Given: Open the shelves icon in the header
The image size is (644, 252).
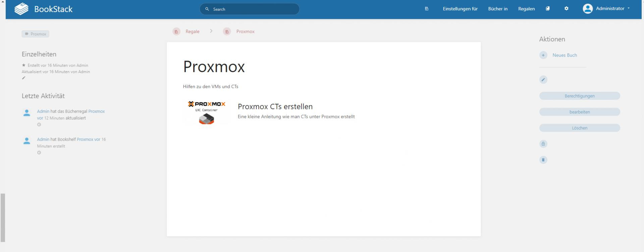Looking at the screenshot, I should [x=427, y=9].
